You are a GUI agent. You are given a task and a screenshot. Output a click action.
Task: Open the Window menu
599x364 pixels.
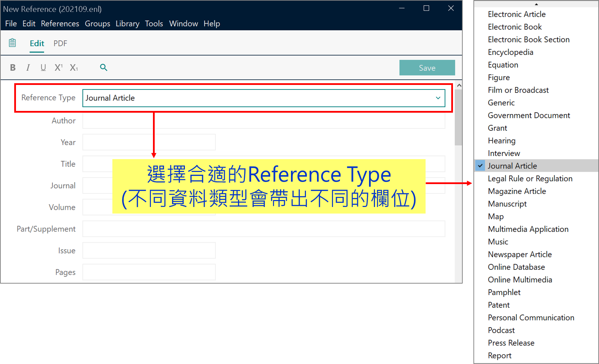(x=183, y=24)
